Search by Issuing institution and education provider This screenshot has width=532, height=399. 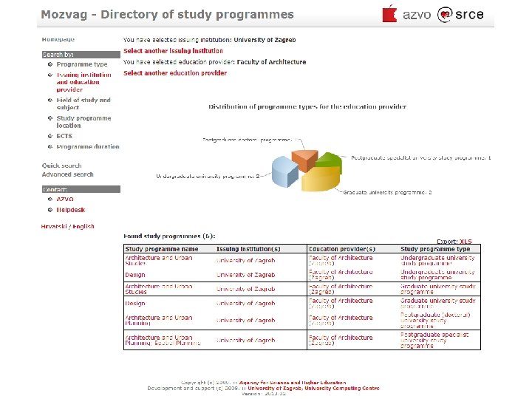(83, 82)
